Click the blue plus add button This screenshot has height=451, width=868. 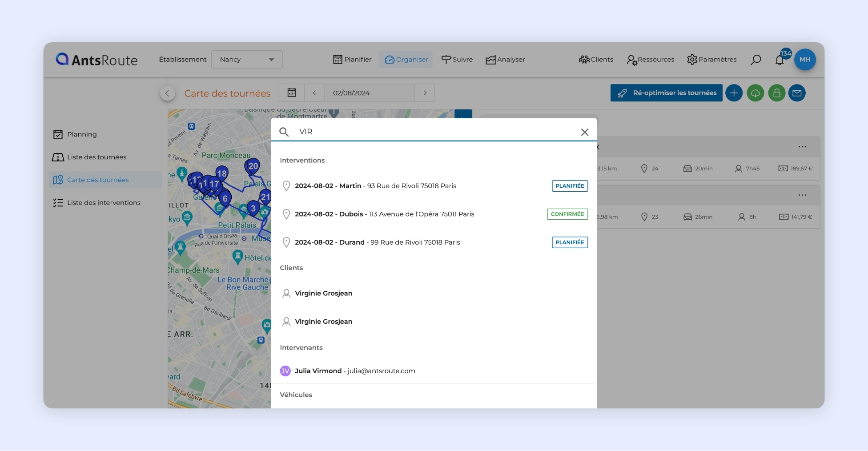pyautogui.click(x=734, y=93)
